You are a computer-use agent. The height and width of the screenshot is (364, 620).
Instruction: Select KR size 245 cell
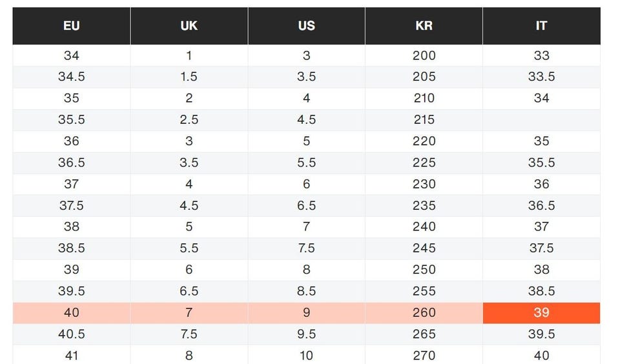point(424,248)
